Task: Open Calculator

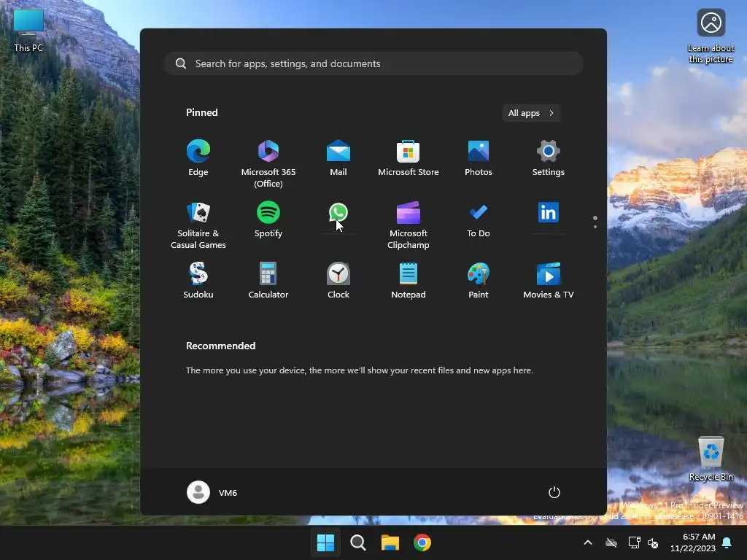Action: [268, 281]
